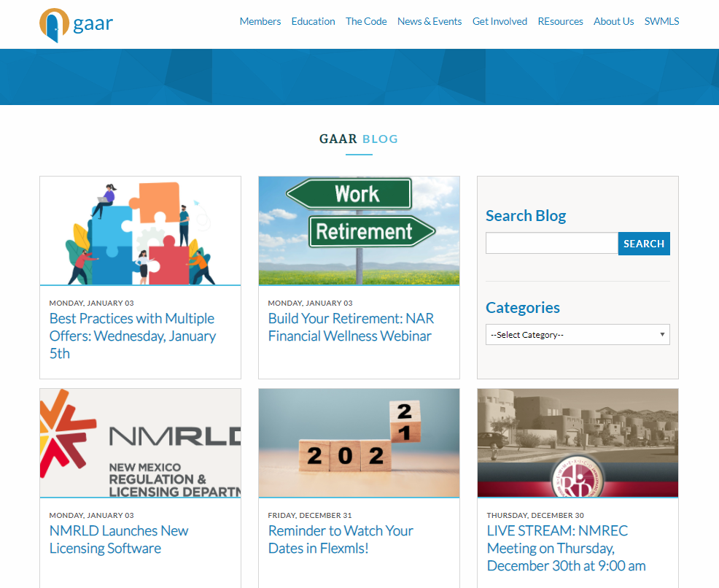This screenshot has height=588, width=719.
Task: Open the Education menu
Action: [313, 22]
